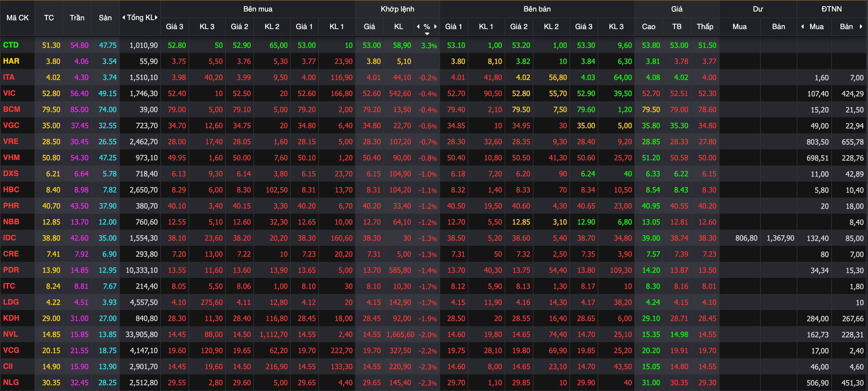Open stock symbol DXS
Image resolution: width=868 pixels, height=391 pixels.
pos(11,174)
